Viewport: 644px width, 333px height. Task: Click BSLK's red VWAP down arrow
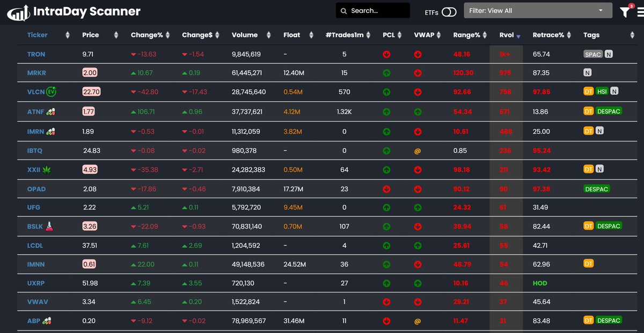[418, 226]
